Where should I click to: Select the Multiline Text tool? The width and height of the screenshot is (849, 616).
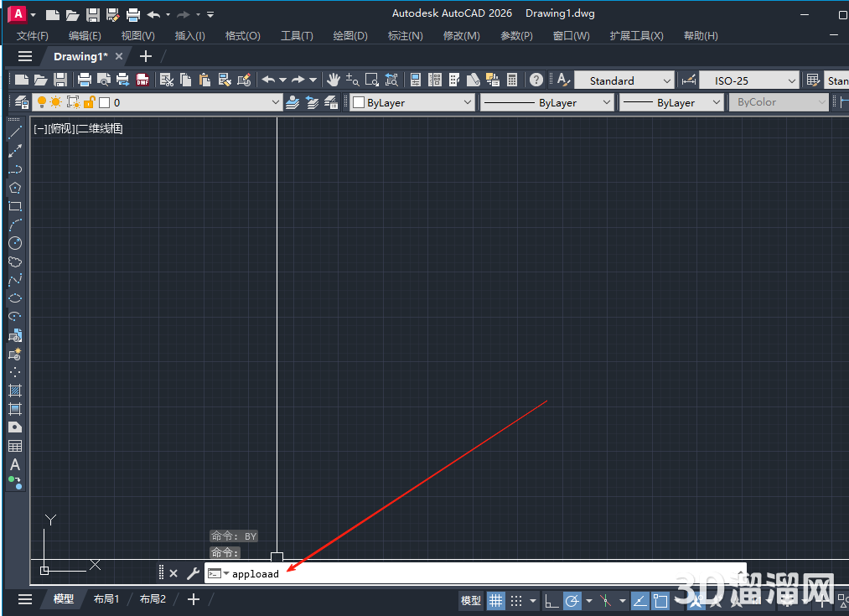pos(15,464)
